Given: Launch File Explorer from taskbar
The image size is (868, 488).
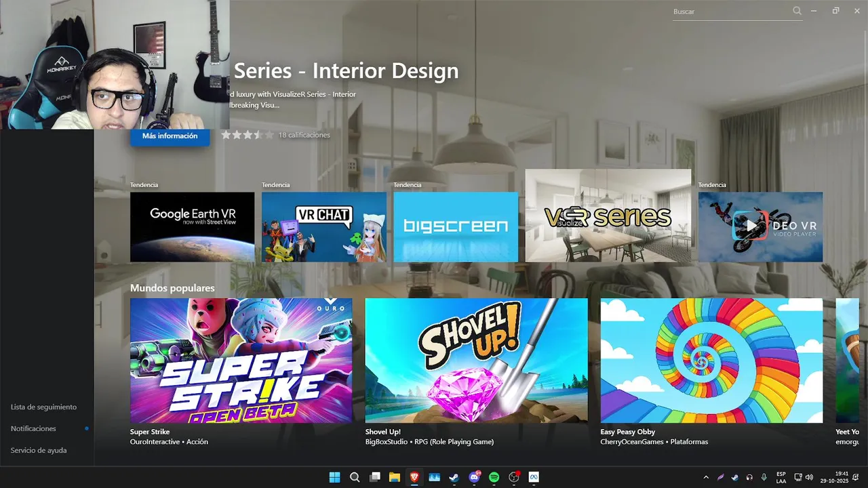Looking at the screenshot, I should 395,477.
